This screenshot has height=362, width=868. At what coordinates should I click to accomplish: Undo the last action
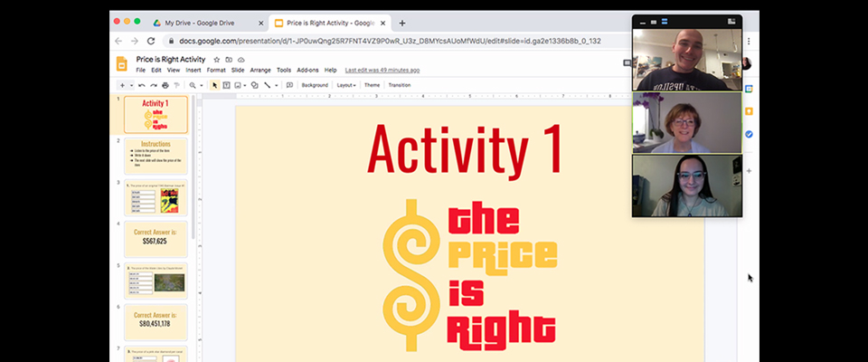(142, 85)
